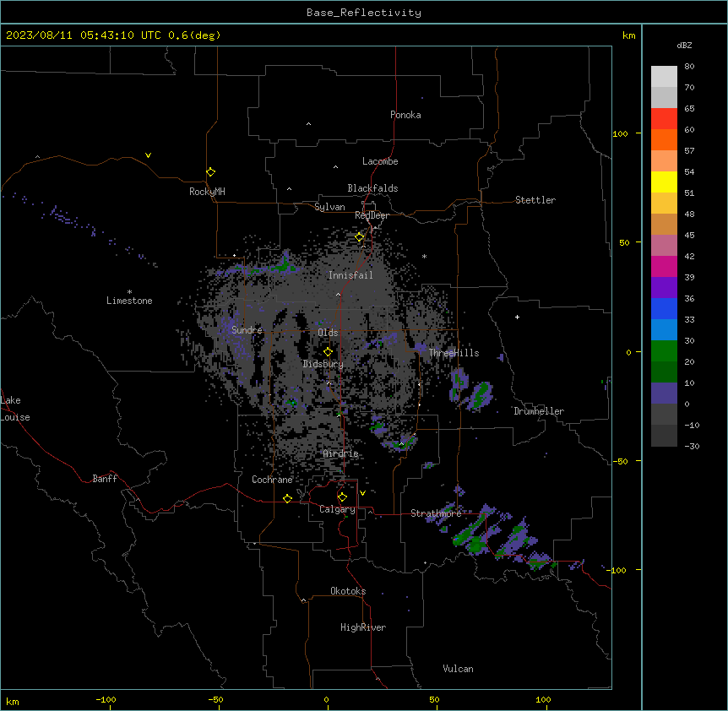Screen dimensions: 728x711
Task: Click the Banff label
Action: coord(105,479)
